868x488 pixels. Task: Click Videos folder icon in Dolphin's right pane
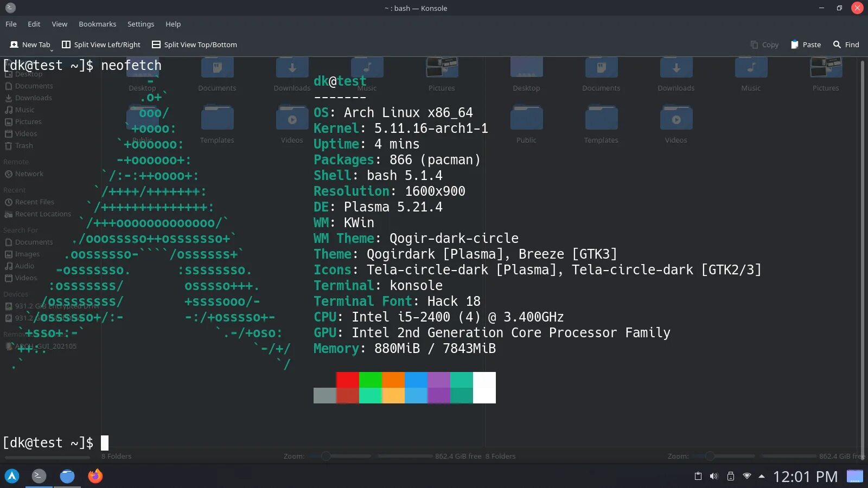click(x=676, y=118)
